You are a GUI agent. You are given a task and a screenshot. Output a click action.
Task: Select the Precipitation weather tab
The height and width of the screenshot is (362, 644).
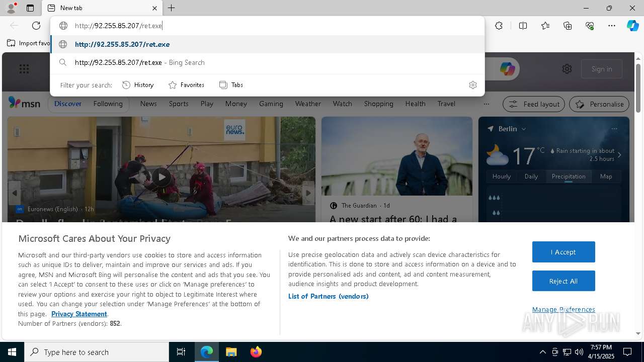pyautogui.click(x=569, y=176)
